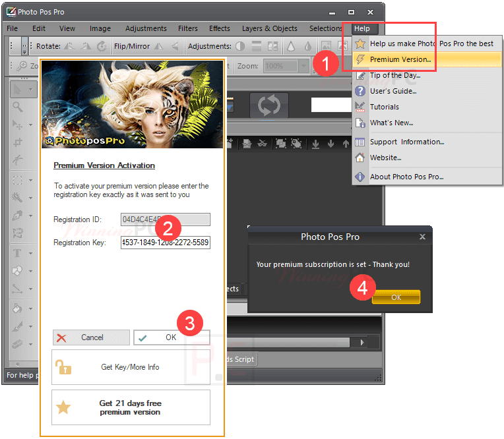Click the horizontal scrollbar right arrow

click(363, 342)
